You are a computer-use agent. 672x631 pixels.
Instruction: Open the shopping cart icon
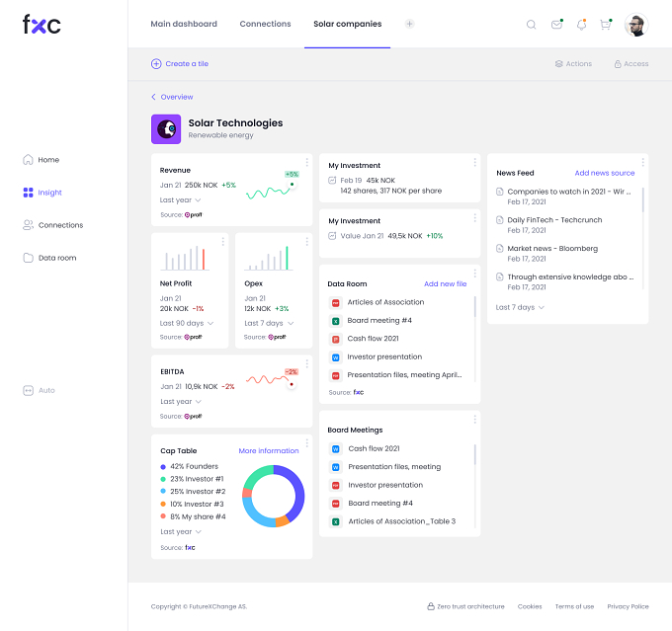(606, 25)
